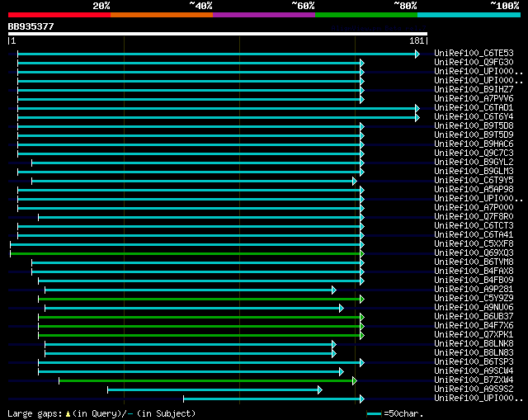Select the UniRef100_B9T5D8 label

(x=474, y=126)
